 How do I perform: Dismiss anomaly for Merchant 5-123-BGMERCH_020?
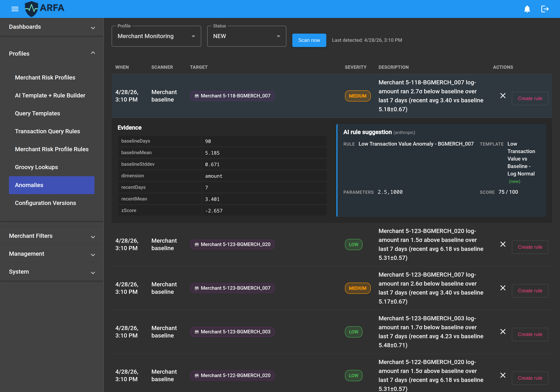(x=503, y=244)
